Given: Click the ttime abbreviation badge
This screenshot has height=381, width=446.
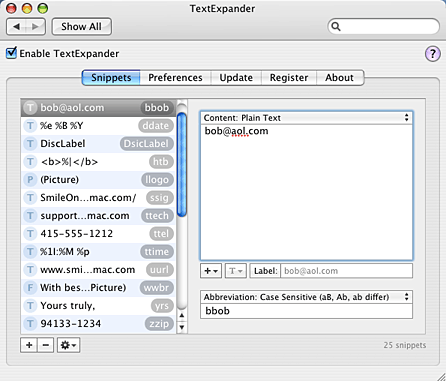Looking at the screenshot, I should pos(157,252).
